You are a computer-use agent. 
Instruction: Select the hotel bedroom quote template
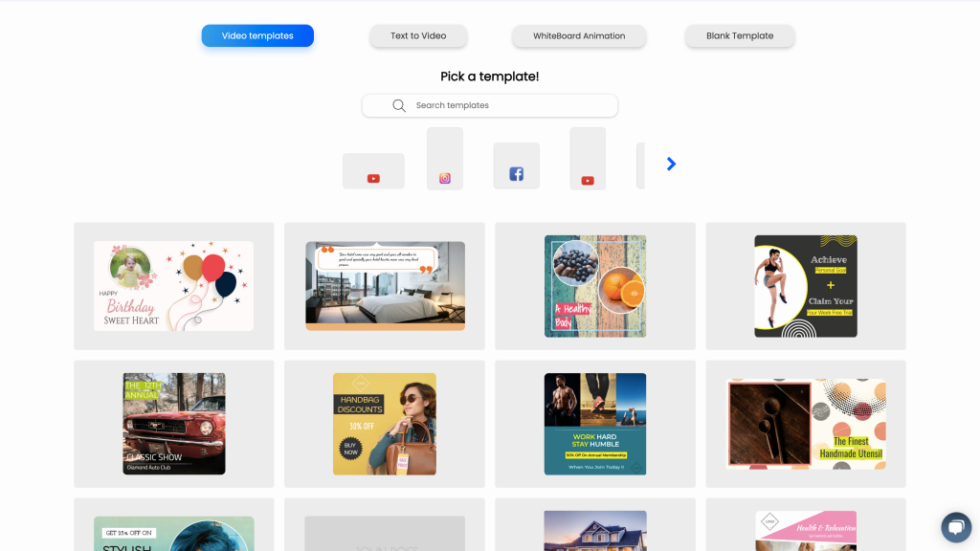click(385, 286)
